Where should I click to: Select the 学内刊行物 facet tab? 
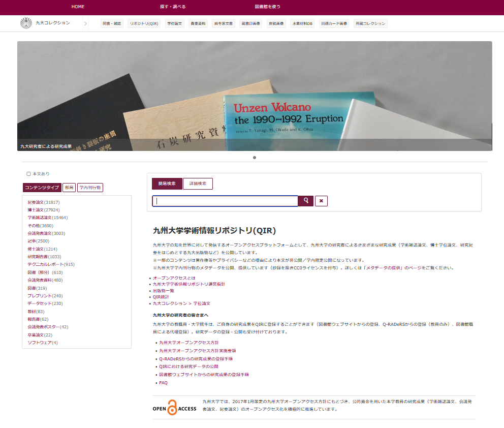90,188
